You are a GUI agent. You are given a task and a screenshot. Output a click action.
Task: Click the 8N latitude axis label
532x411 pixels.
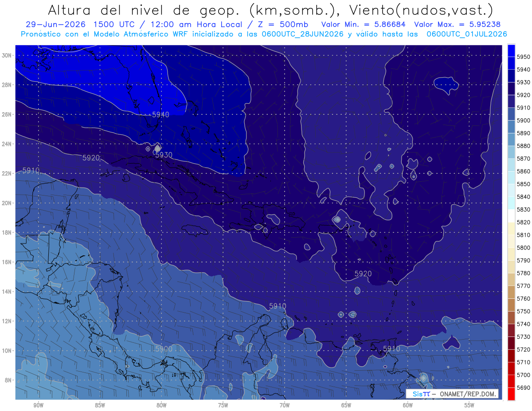(x=8, y=380)
